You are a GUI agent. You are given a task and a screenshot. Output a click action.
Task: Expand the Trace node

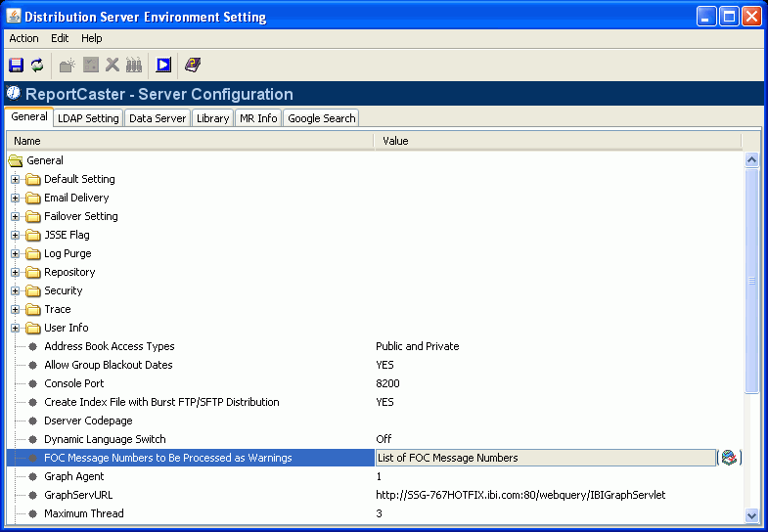(16, 310)
